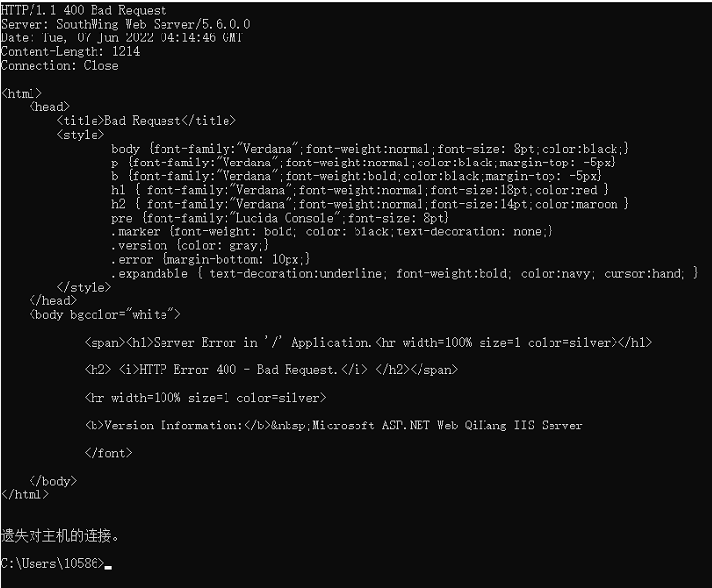Click the opening <html> tag

tap(22, 93)
